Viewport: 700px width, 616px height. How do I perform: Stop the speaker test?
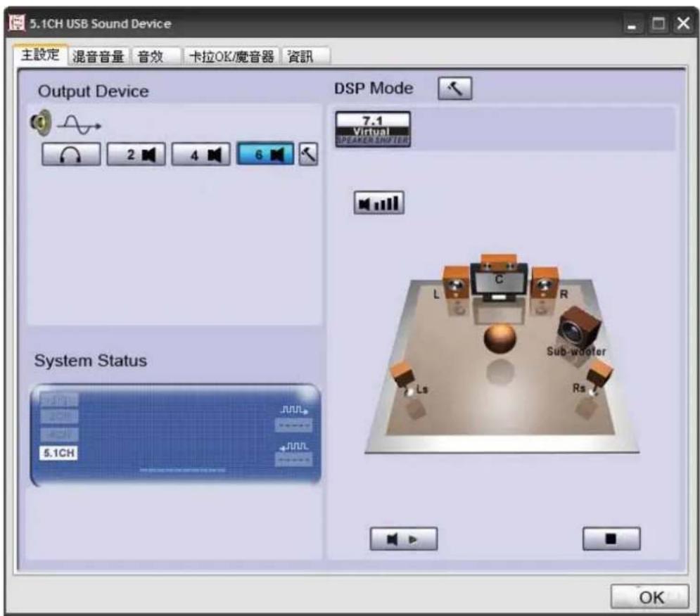[611, 539]
